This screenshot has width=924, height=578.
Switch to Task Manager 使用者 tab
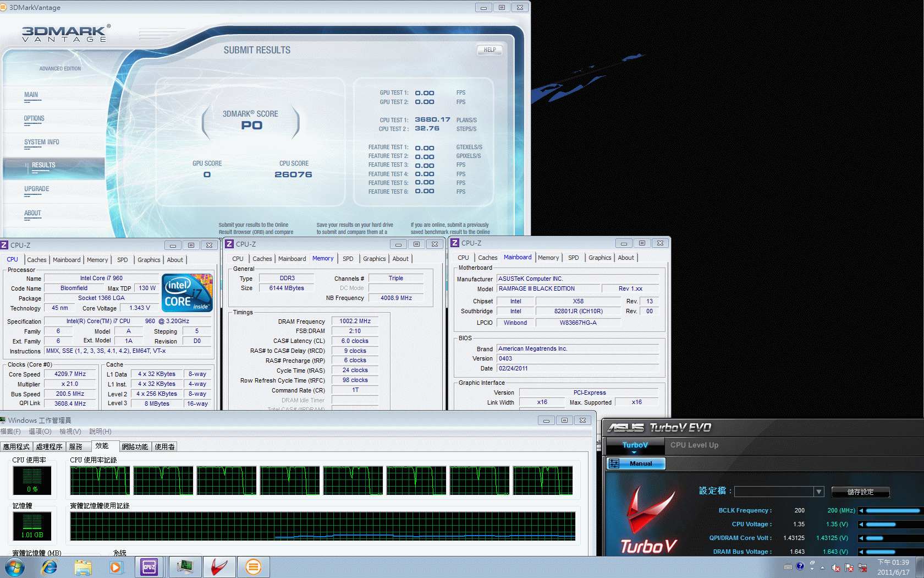click(165, 447)
